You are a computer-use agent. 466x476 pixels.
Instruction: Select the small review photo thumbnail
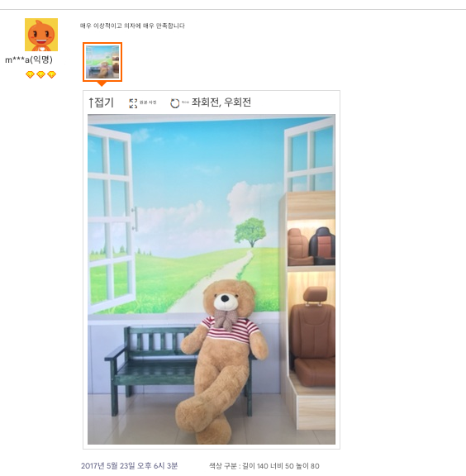pos(102,62)
